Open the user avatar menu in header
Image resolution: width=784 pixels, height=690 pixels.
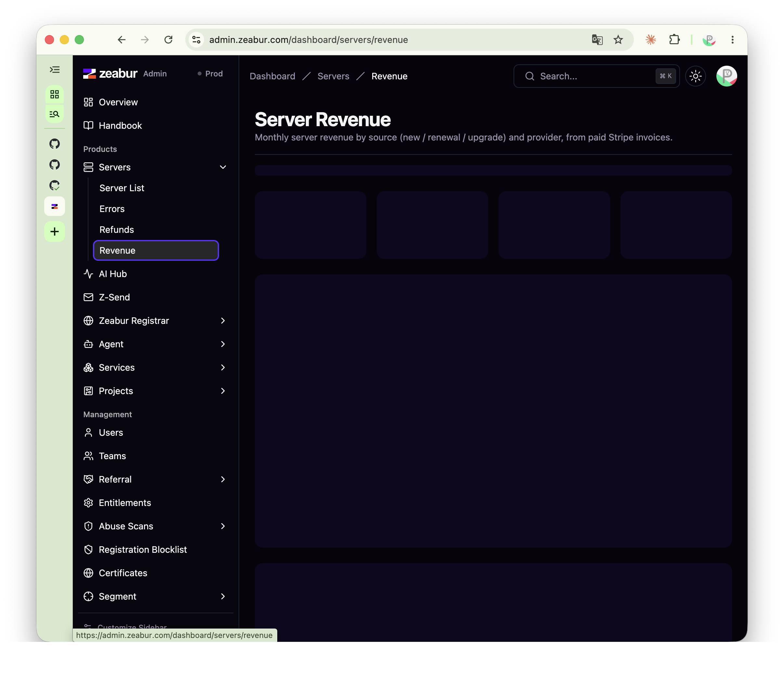(x=726, y=76)
